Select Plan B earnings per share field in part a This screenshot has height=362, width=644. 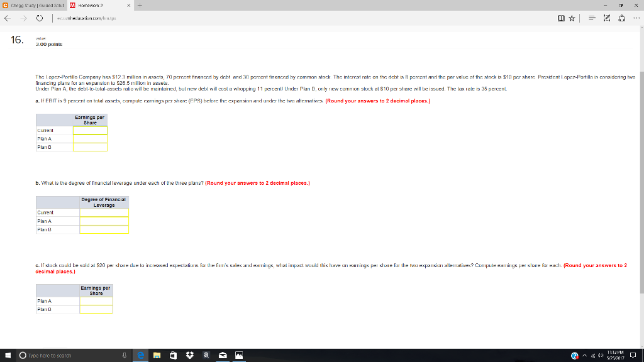pyautogui.click(x=90, y=147)
